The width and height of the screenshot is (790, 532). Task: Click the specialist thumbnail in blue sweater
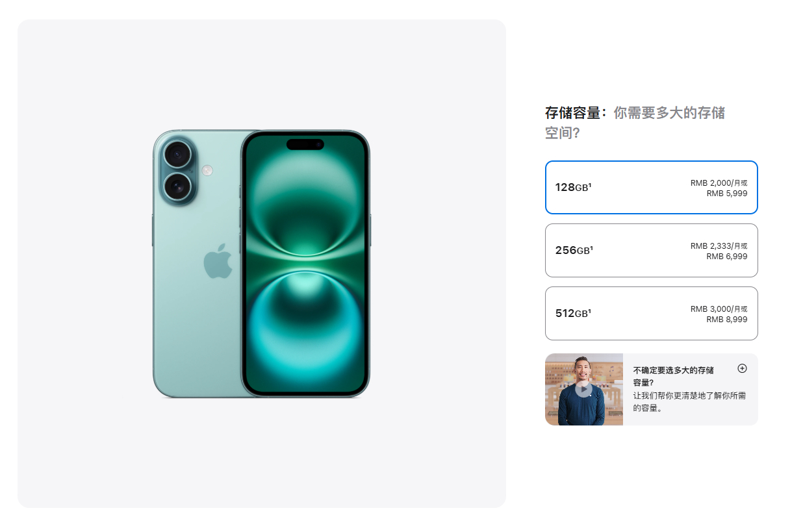[x=584, y=390]
